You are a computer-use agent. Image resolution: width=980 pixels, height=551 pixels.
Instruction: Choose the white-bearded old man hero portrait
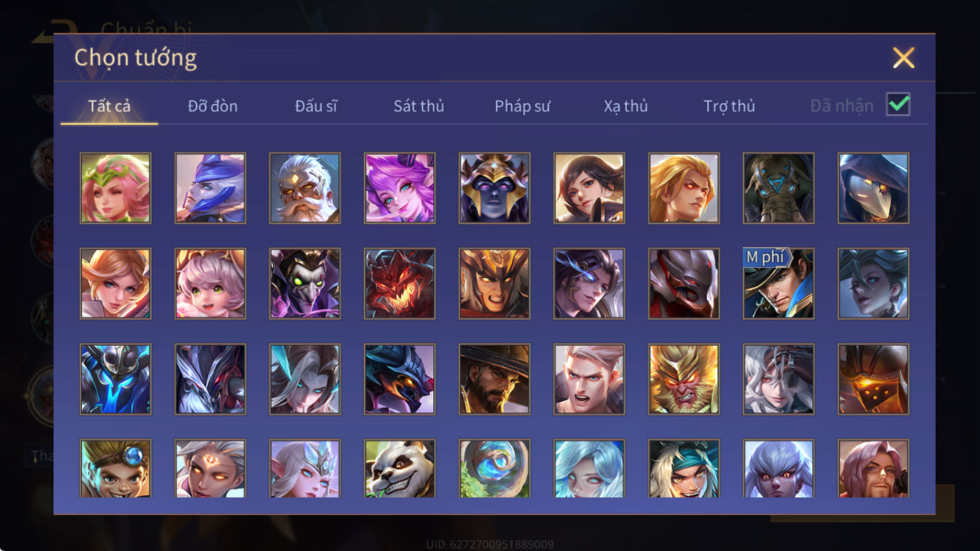point(305,188)
